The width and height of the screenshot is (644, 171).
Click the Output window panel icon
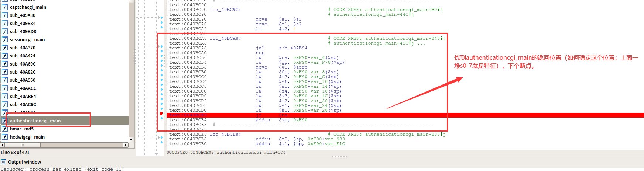tap(3, 162)
